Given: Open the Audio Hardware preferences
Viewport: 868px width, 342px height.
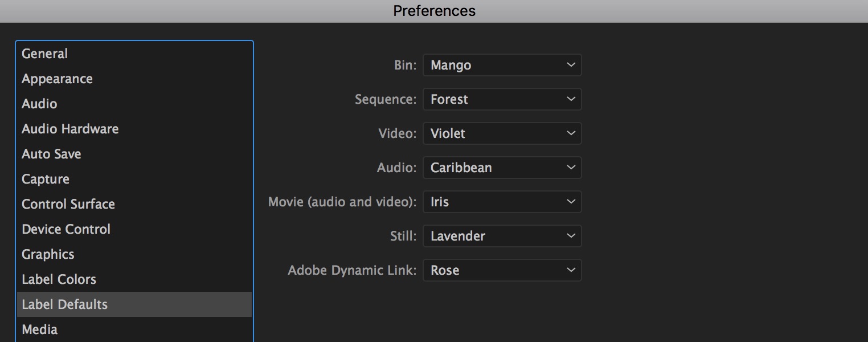Looking at the screenshot, I should coord(134,129).
